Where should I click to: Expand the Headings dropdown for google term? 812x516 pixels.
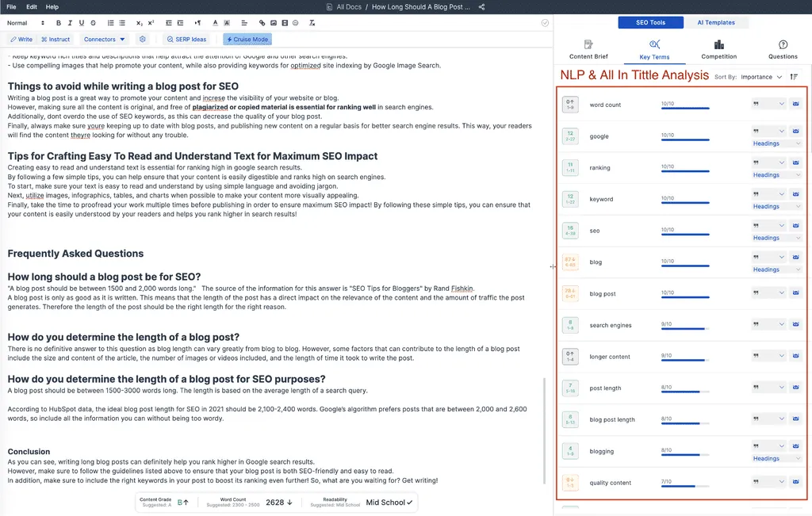click(x=776, y=143)
